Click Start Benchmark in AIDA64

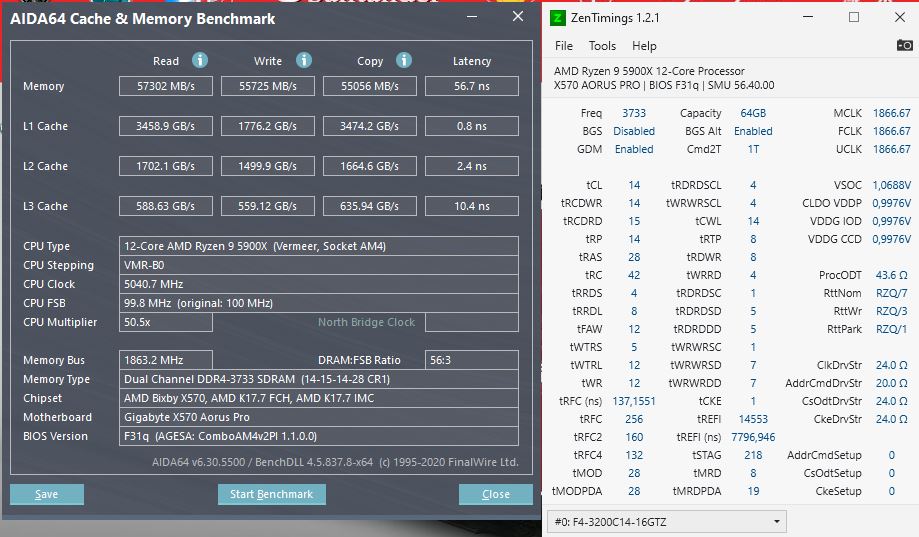tap(271, 494)
